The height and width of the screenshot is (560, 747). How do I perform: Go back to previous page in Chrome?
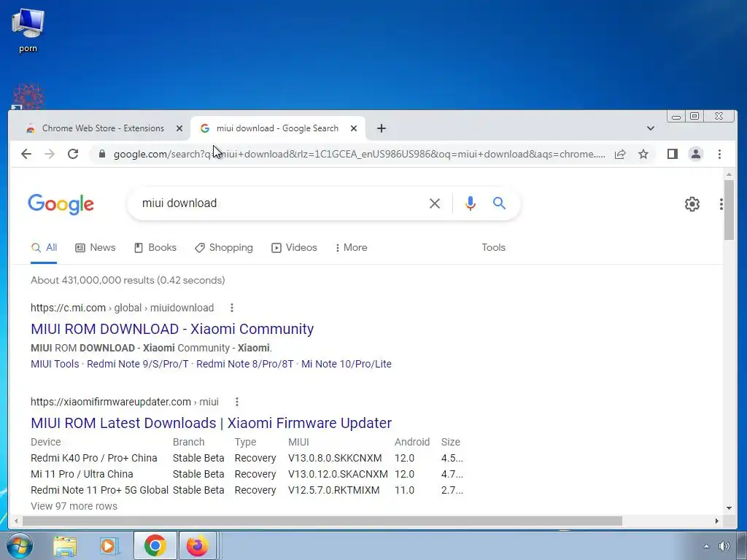click(x=26, y=154)
